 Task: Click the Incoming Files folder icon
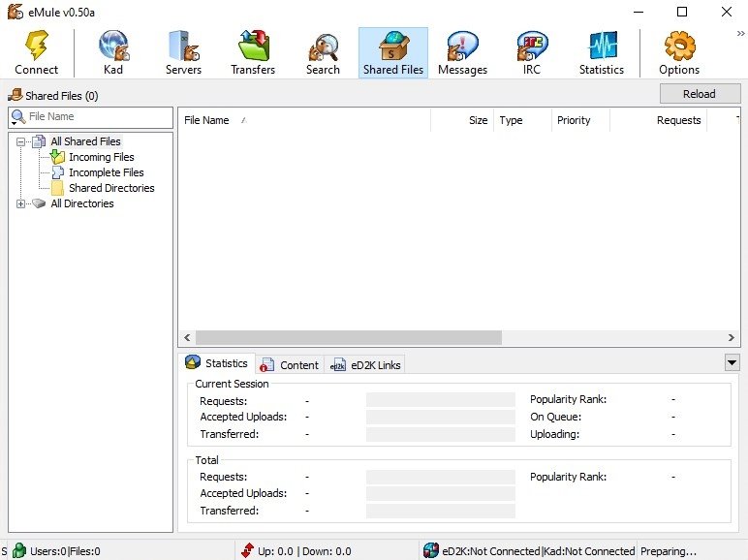(57, 156)
